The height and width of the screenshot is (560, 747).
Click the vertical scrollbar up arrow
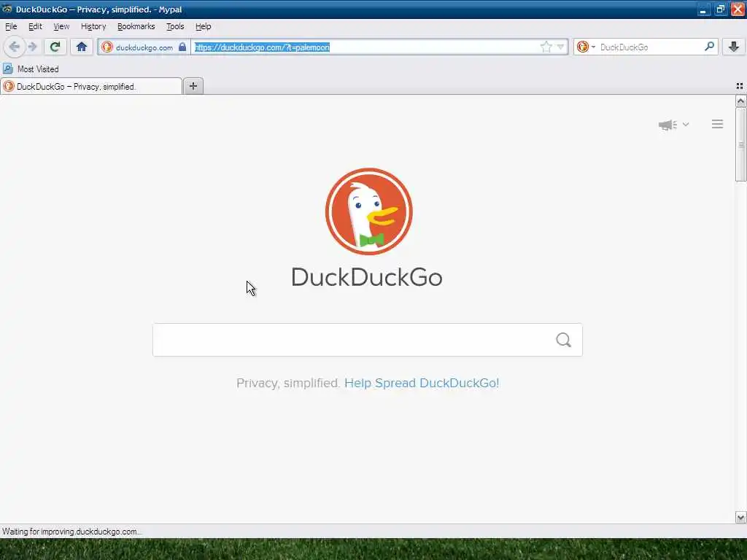(740, 101)
